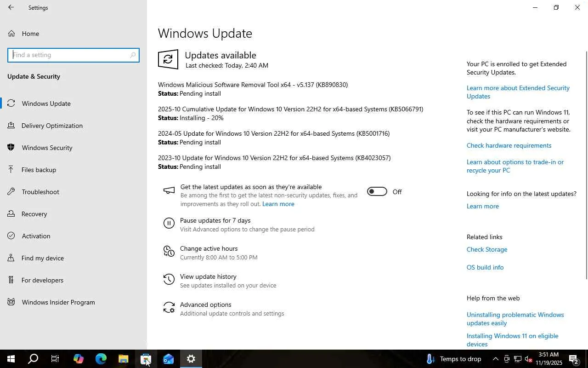Click the Windows Update sync icon in sidebar

point(11,103)
